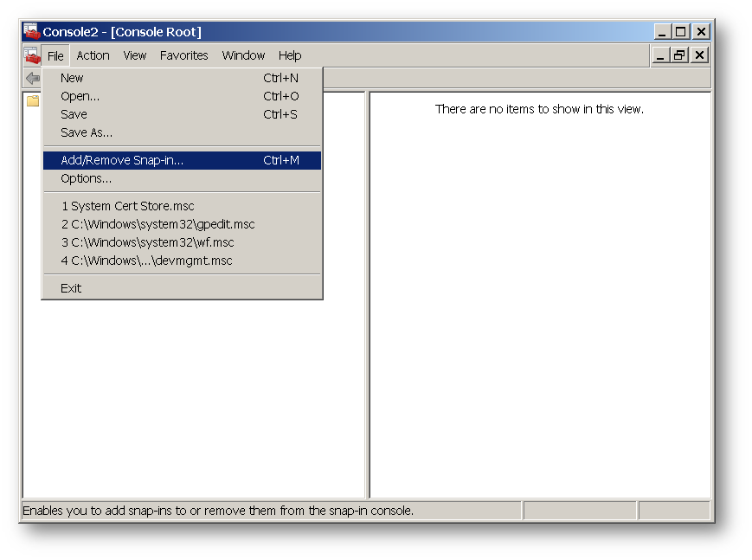Viewport: 752px width, 560px height.
Task: Pick Save As... from the File menu
Action: [x=87, y=132]
